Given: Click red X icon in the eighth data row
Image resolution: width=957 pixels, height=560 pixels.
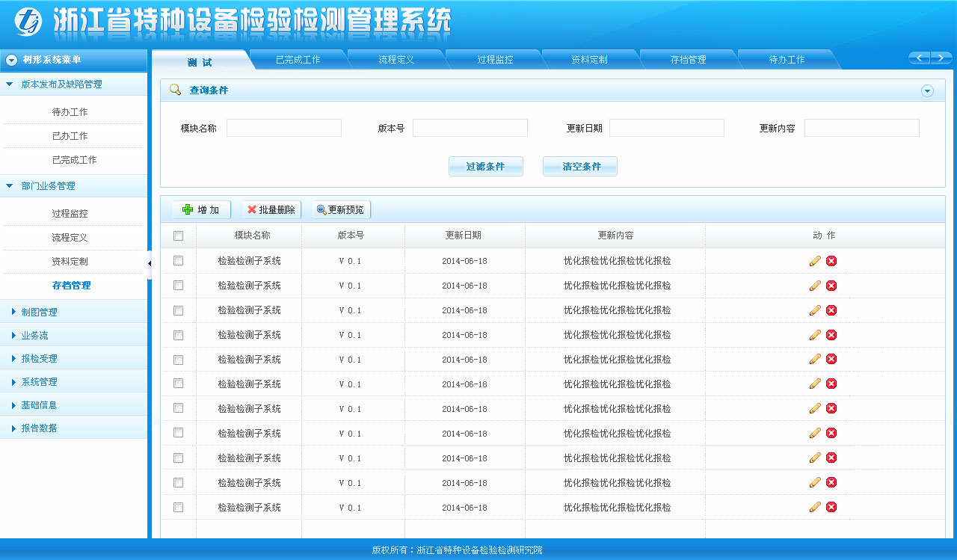Looking at the screenshot, I should click(x=831, y=433).
